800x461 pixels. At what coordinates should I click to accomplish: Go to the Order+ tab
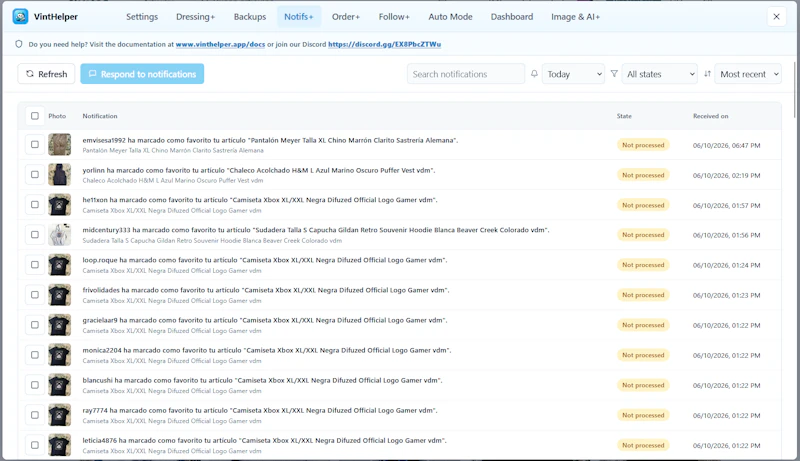pyautogui.click(x=346, y=16)
